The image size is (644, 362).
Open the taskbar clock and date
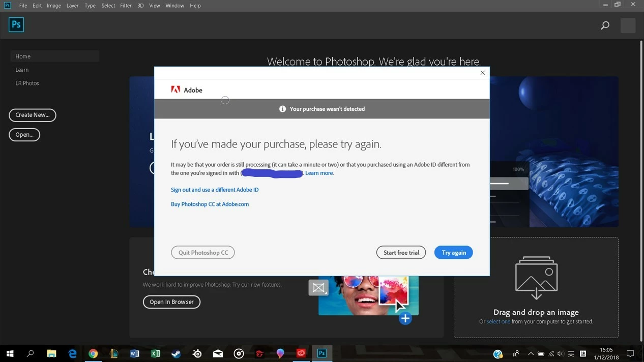tap(606, 354)
